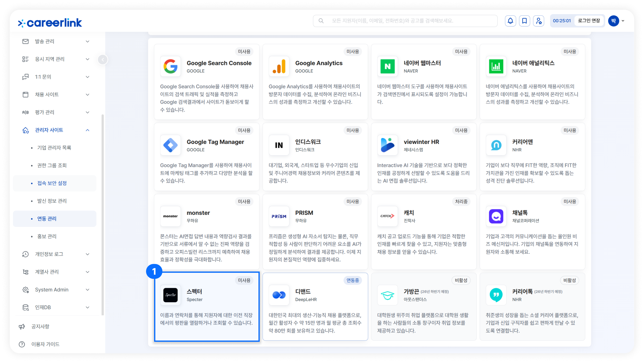
Task: Expand the 개인정보 로그 menu
Action: (88, 254)
